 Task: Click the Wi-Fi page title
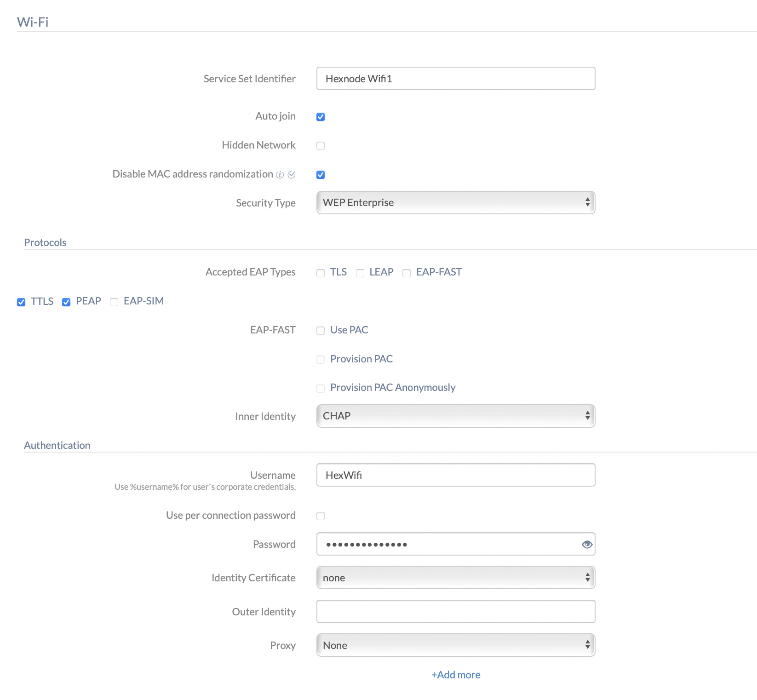tap(33, 22)
